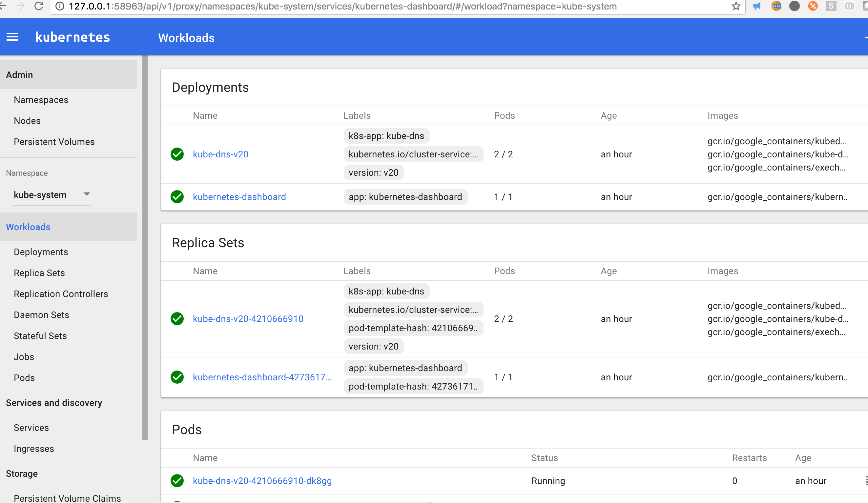The image size is (868, 503).
Task: Go forward with the browser forward arrow
Action: (x=20, y=6)
